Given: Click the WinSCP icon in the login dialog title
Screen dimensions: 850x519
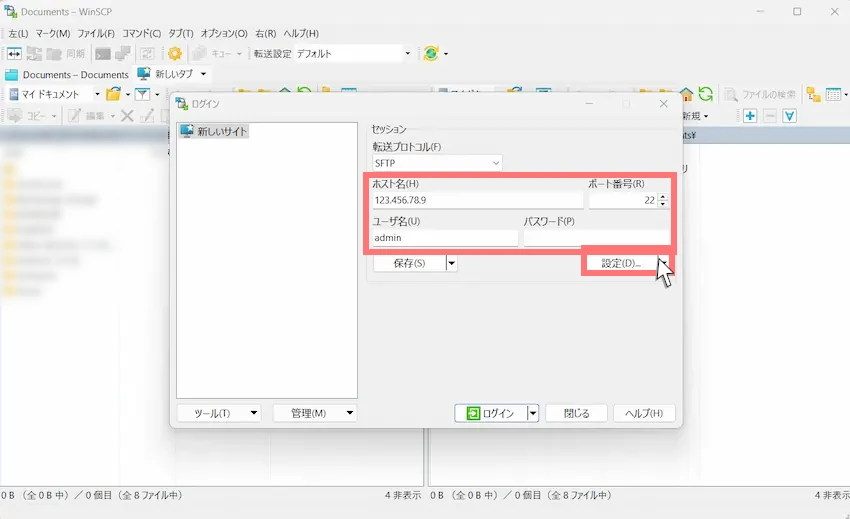Looking at the screenshot, I should 182,104.
